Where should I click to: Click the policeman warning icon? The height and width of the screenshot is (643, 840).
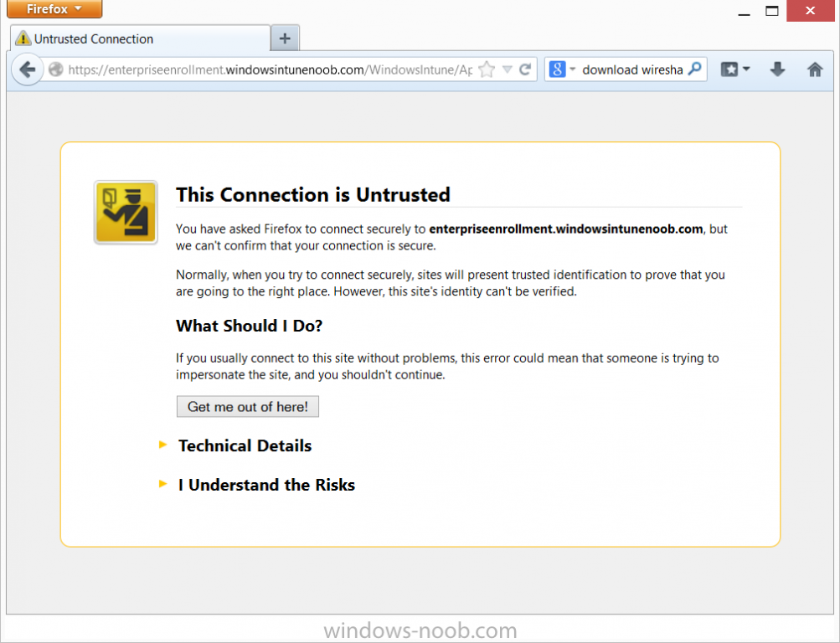[x=126, y=213]
